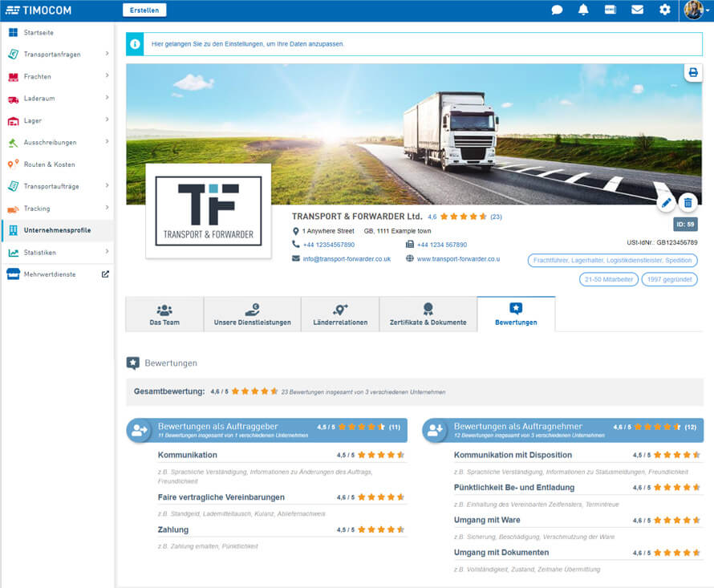
Task: Open the notifications bell
Action: 583,10
